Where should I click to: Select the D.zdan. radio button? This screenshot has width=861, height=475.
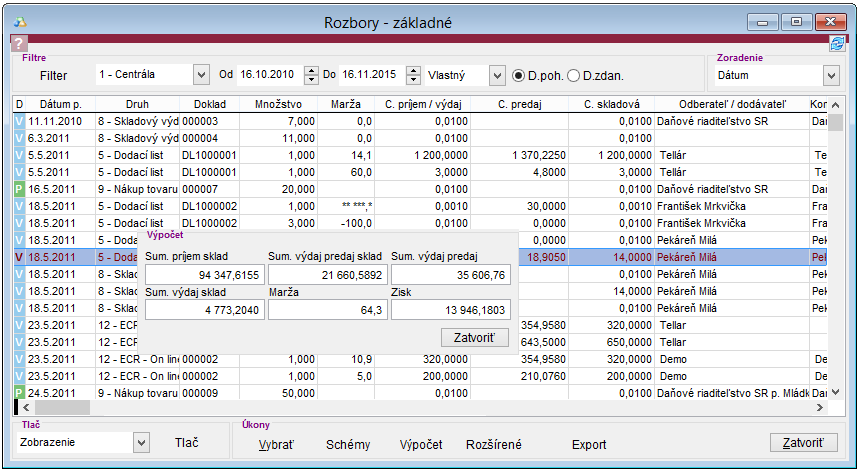coord(573,75)
